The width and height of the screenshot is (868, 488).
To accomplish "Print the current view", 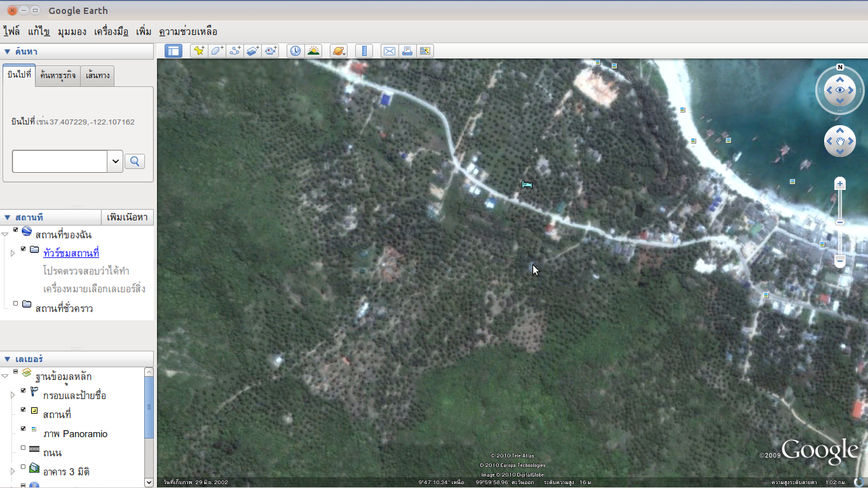I will tap(407, 51).
